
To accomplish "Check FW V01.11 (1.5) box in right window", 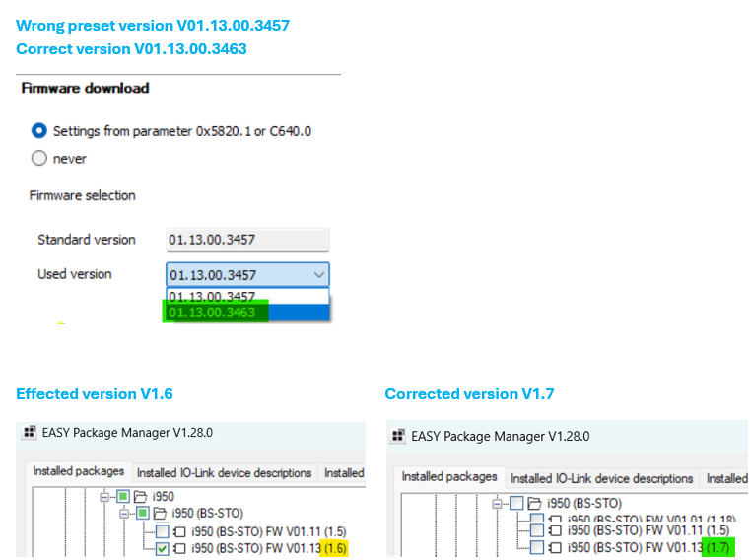I will point(537,529).
